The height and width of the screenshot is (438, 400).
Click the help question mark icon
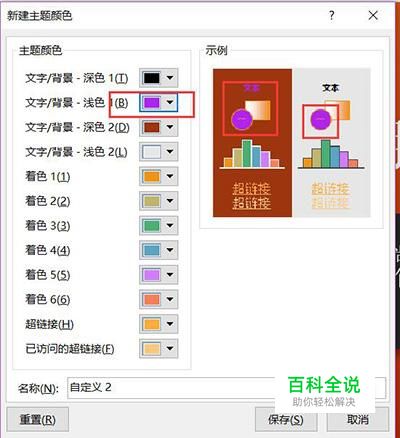(x=331, y=15)
